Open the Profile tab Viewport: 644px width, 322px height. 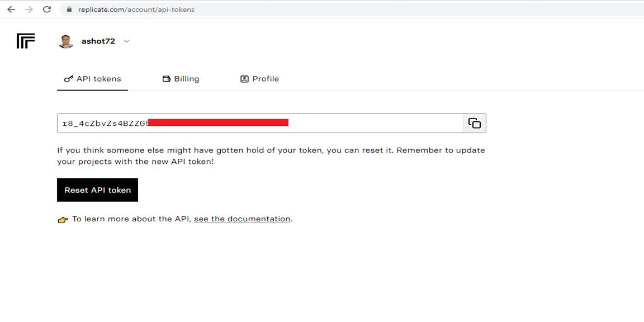tap(259, 79)
